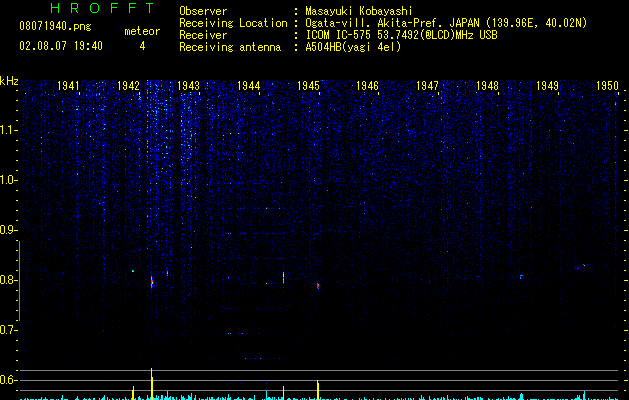Viewport: 629px width, 400px height.
Task: Click the 1950 time marker
Action: tap(607, 86)
